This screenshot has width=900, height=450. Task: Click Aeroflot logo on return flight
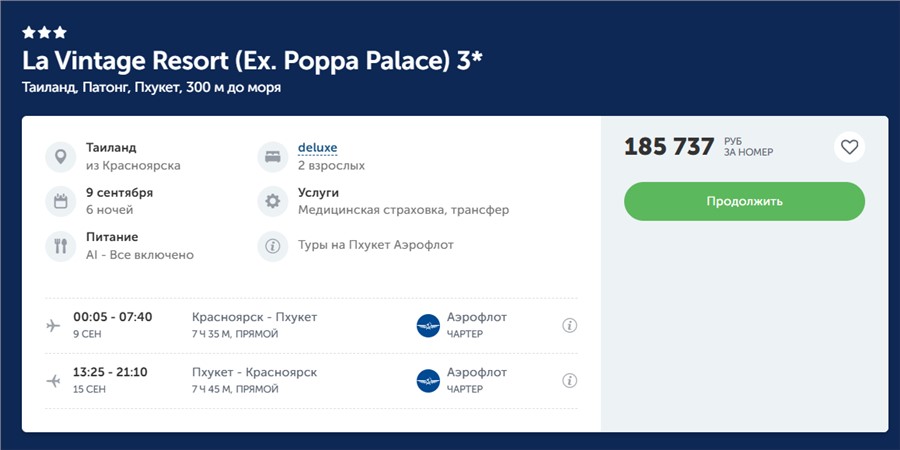[428, 380]
